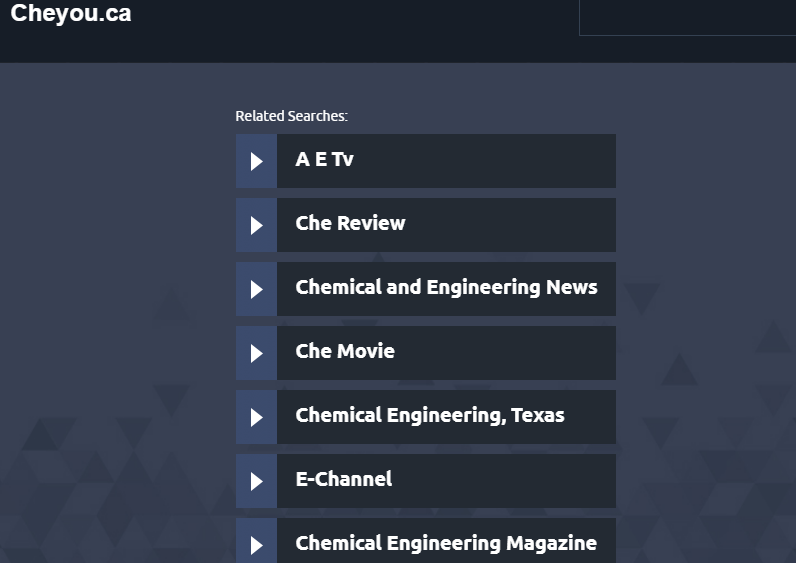Open the Che Review search link
Viewport: 796px width, 563px height.
pyautogui.click(x=350, y=224)
